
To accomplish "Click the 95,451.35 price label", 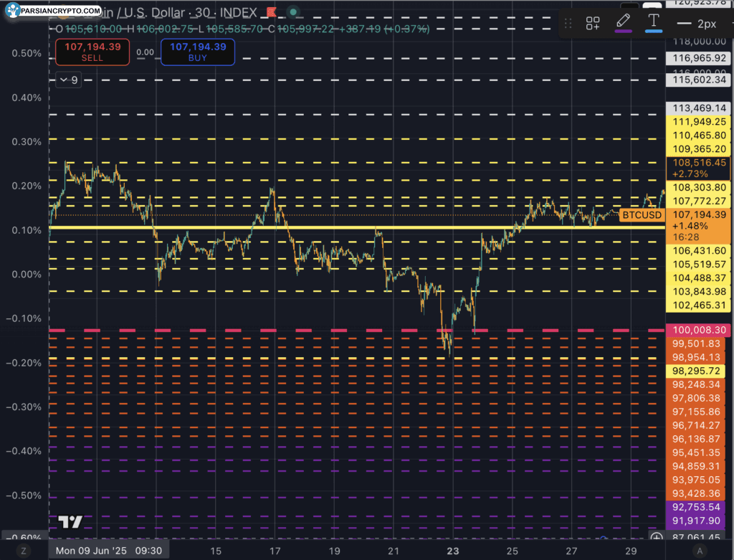I will click(x=695, y=452).
